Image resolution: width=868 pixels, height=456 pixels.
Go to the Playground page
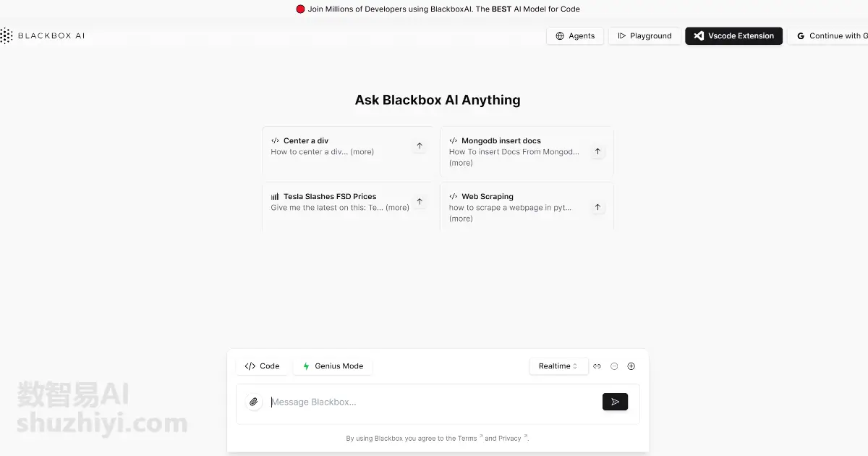644,36
